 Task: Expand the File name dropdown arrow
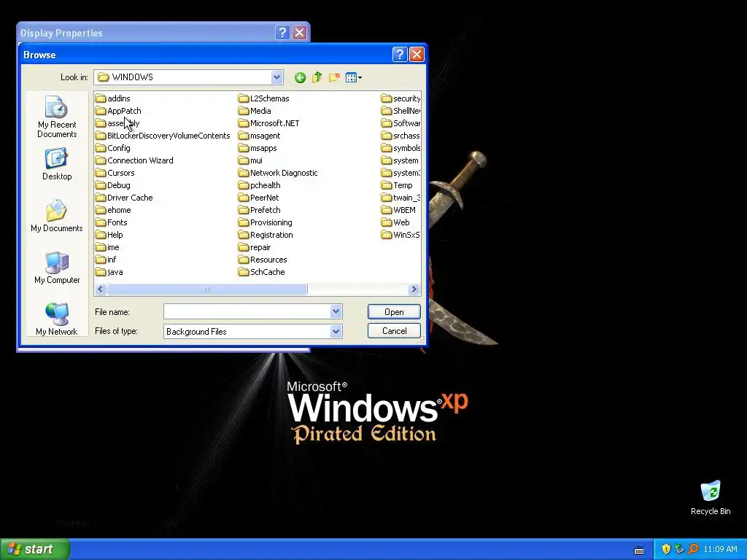[336, 311]
